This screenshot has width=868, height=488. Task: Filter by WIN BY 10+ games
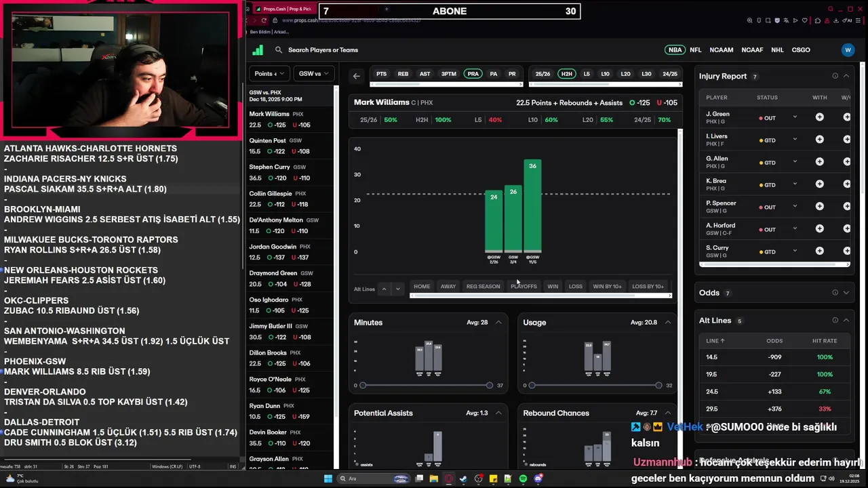tap(608, 286)
